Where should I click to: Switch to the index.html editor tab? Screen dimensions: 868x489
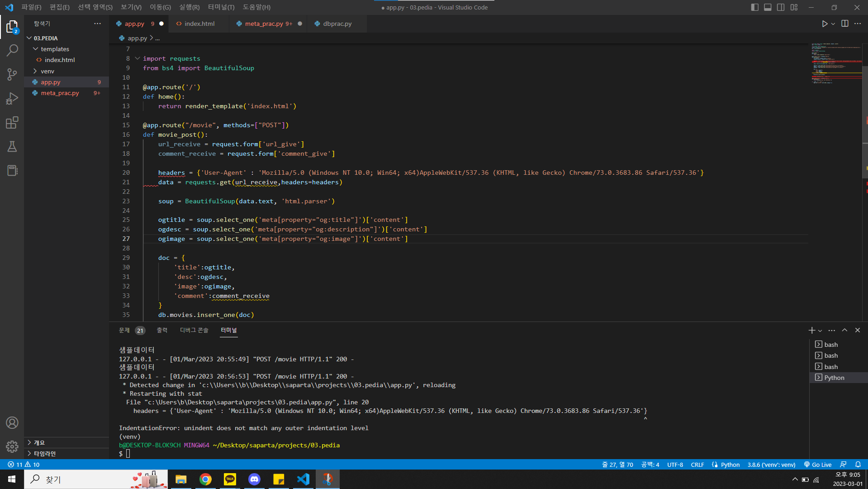click(x=199, y=24)
